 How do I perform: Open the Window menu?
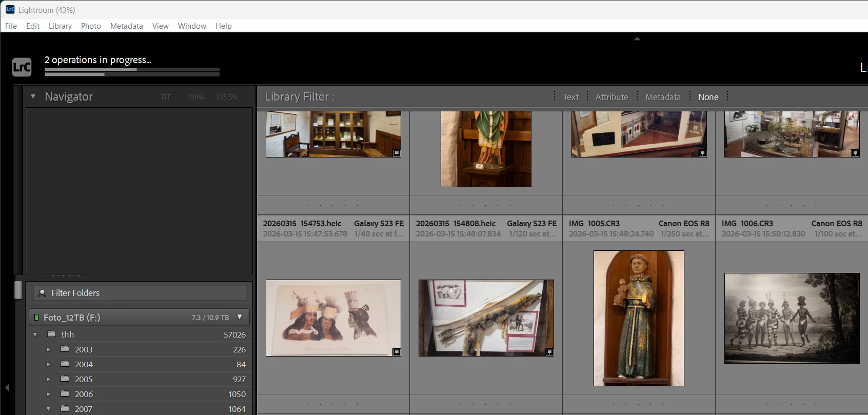[192, 26]
